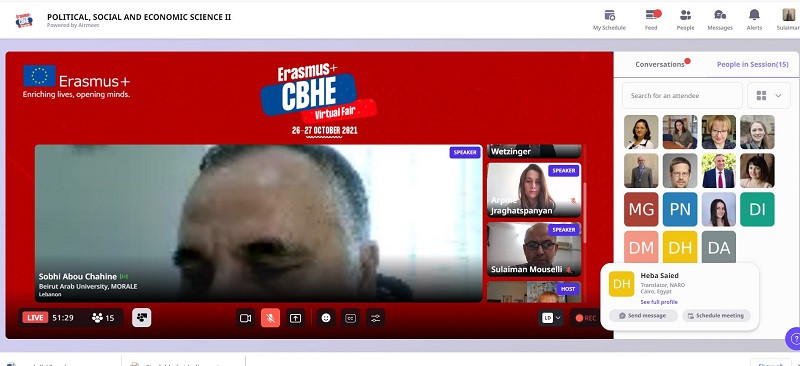Screen dimensions: 800x366
Task: Select the DA attendee avatar
Action: tap(719, 247)
